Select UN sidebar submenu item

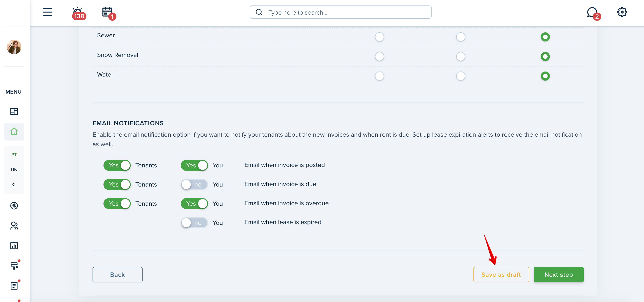pyautogui.click(x=14, y=169)
